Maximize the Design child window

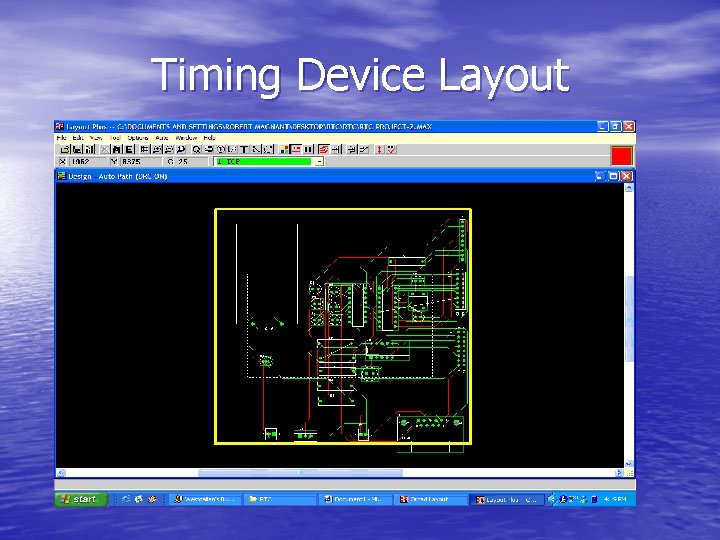click(613, 176)
